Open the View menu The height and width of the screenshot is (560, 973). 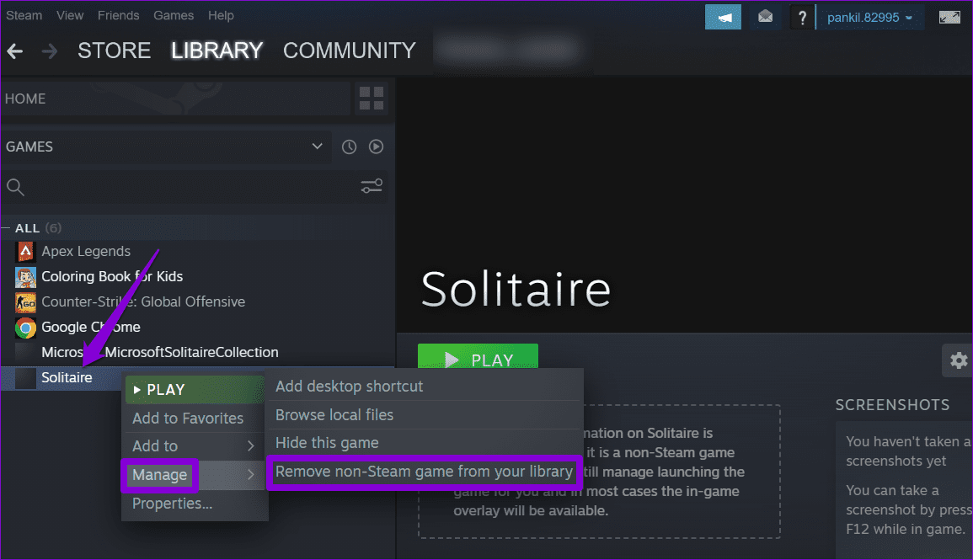click(x=69, y=15)
